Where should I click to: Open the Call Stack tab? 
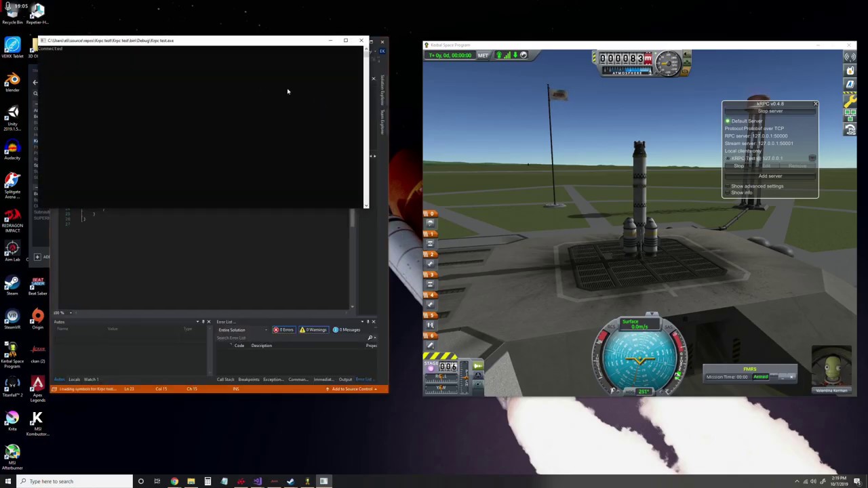(225, 380)
